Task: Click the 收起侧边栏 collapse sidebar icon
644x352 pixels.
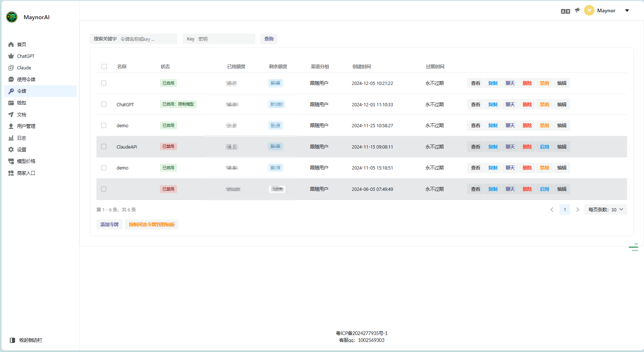Action: (13, 340)
